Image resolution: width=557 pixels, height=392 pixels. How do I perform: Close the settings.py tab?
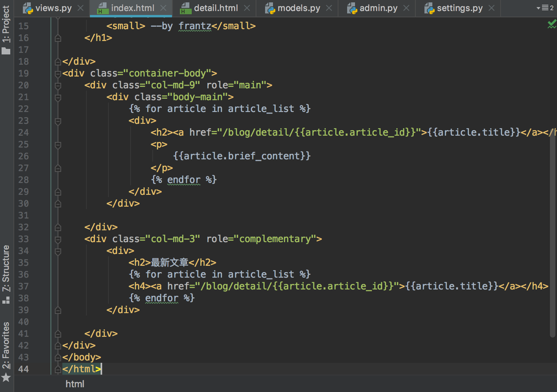tap(492, 8)
